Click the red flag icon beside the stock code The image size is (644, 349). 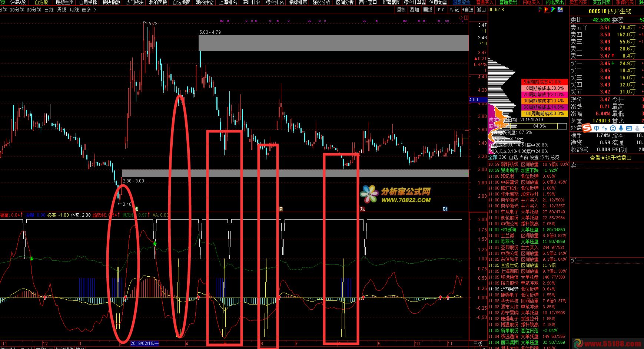tap(547, 10)
